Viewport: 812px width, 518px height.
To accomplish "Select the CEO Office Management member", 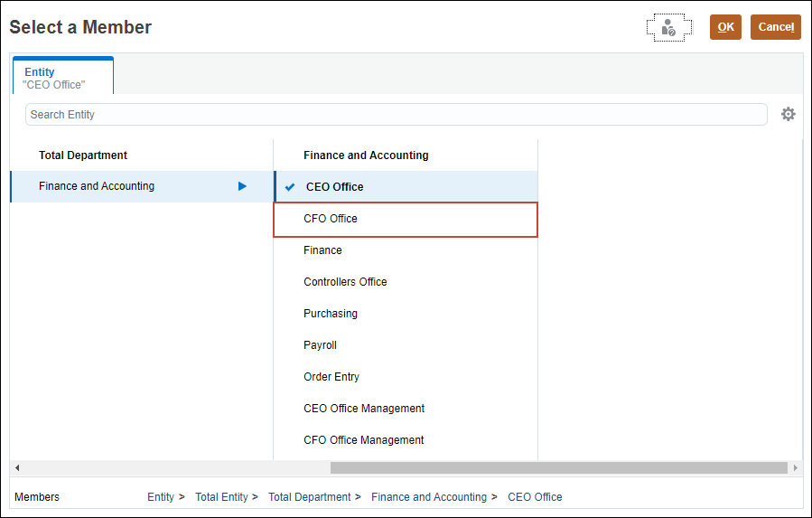I will [406, 409].
